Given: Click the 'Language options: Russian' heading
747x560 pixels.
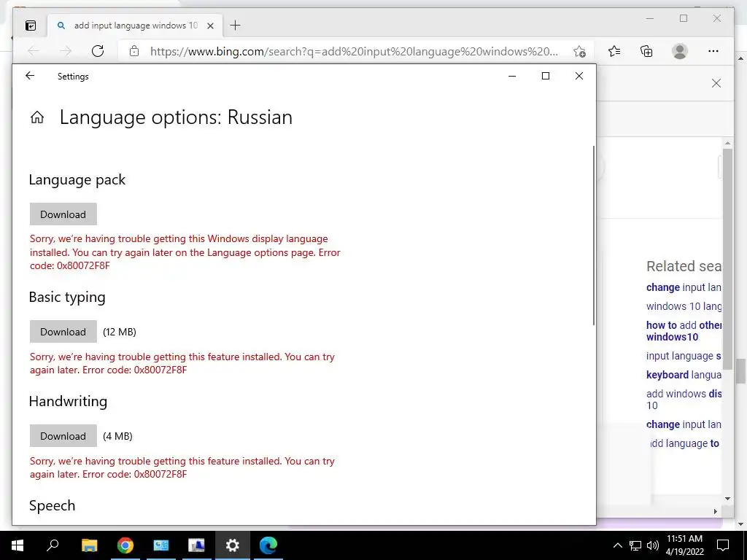Looking at the screenshot, I should (x=176, y=117).
